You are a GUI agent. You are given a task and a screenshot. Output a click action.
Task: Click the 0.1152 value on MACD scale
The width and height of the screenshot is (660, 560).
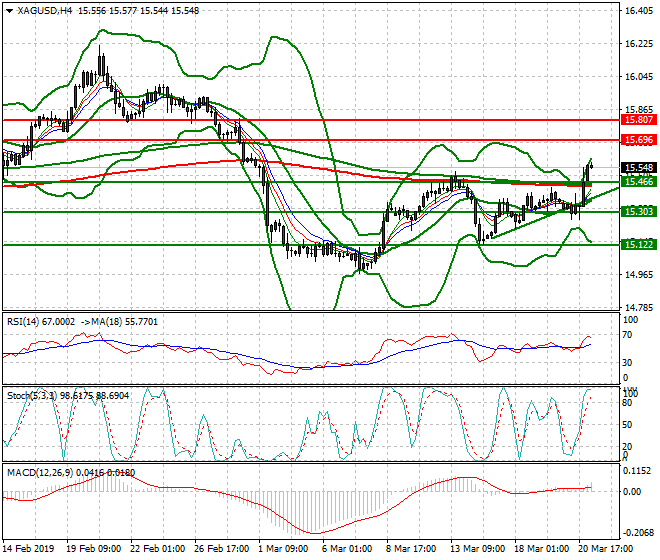[637, 470]
